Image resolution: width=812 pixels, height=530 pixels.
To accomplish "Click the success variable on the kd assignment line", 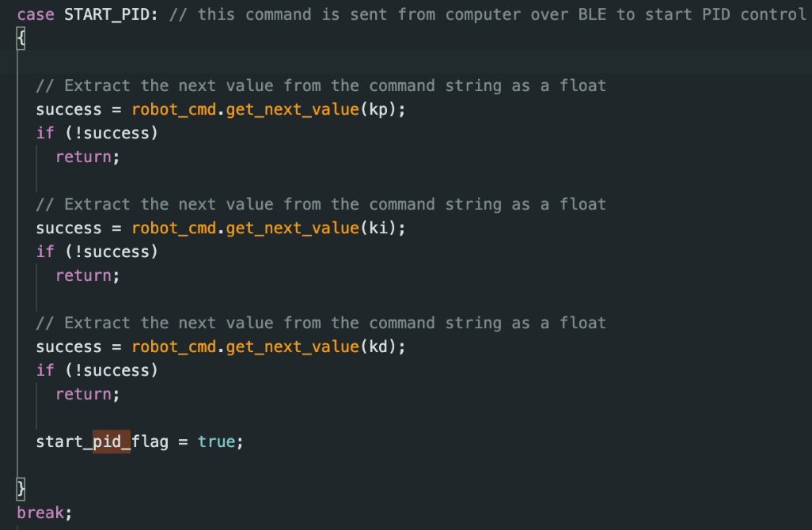I will pyautogui.click(x=69, y=346).
